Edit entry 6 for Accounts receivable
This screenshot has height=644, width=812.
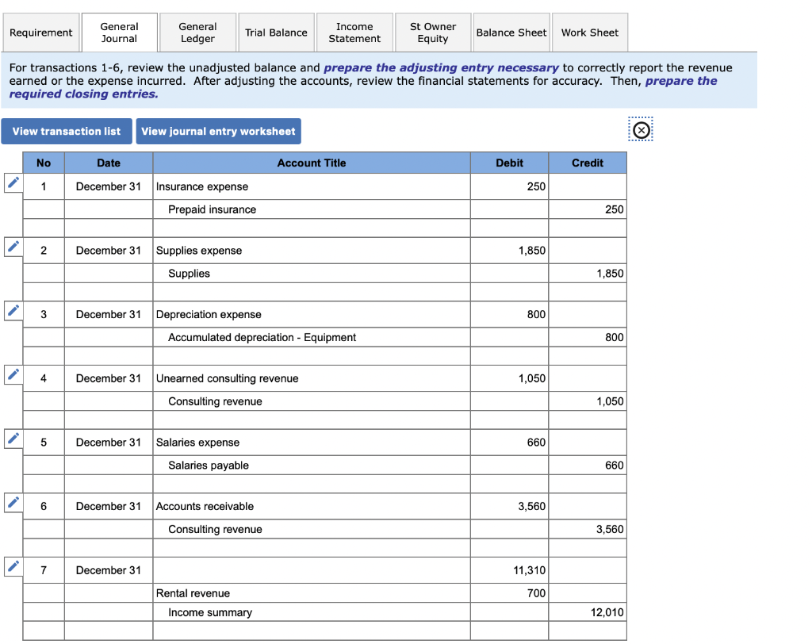(x=13, y=502)
